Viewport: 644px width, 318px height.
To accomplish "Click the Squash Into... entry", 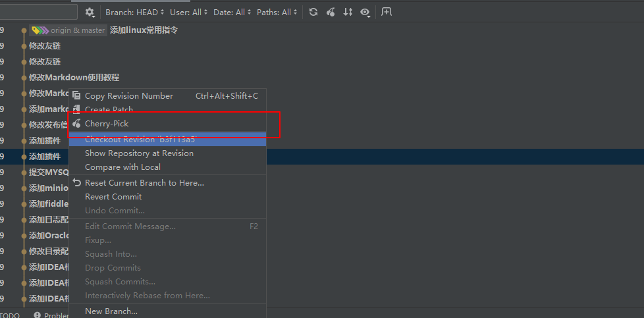I will (x=167, y=254).
